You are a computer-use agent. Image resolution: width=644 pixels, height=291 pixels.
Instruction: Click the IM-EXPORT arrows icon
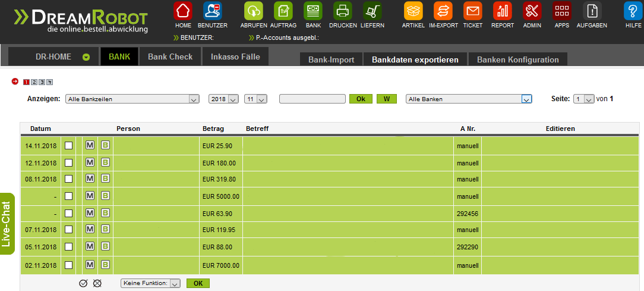[x=443, y=11]
